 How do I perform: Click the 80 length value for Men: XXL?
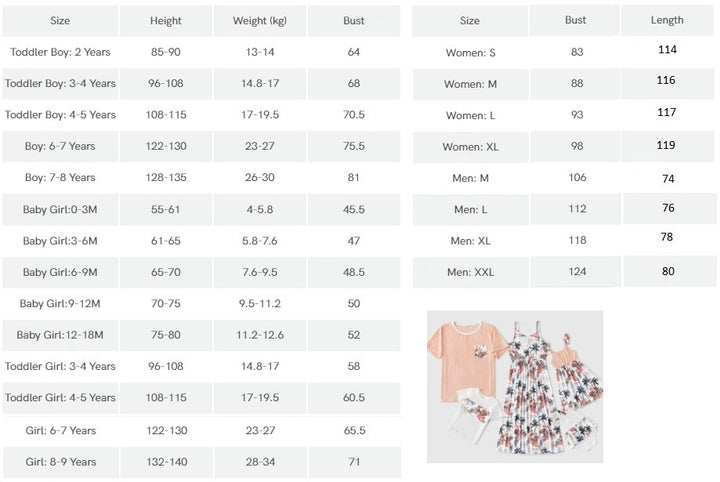667,271
